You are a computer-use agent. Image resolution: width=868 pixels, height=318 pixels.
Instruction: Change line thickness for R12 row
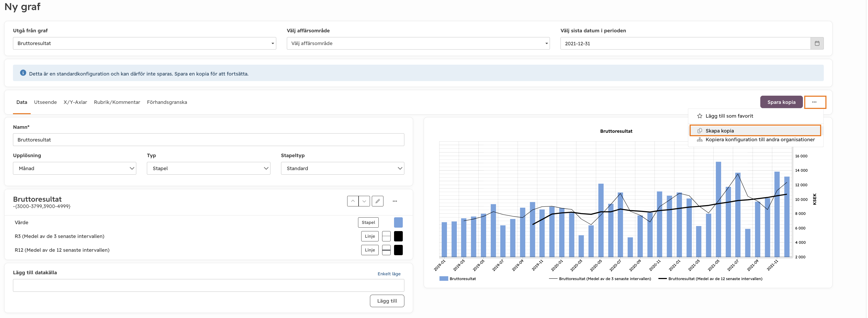tap(386, 250)
